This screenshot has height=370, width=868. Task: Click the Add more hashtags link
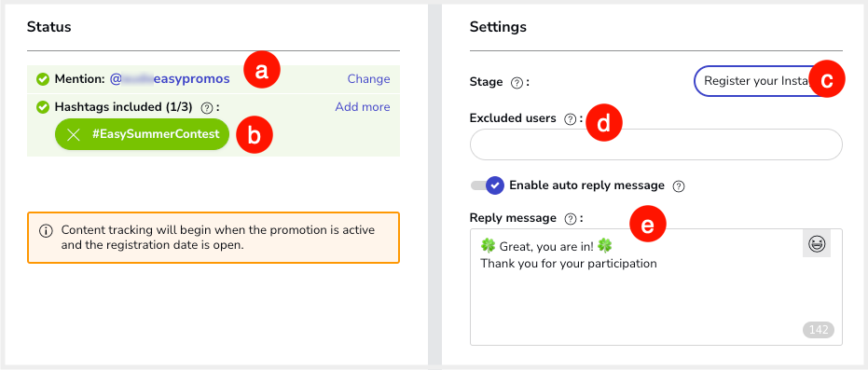pos(363,107)
